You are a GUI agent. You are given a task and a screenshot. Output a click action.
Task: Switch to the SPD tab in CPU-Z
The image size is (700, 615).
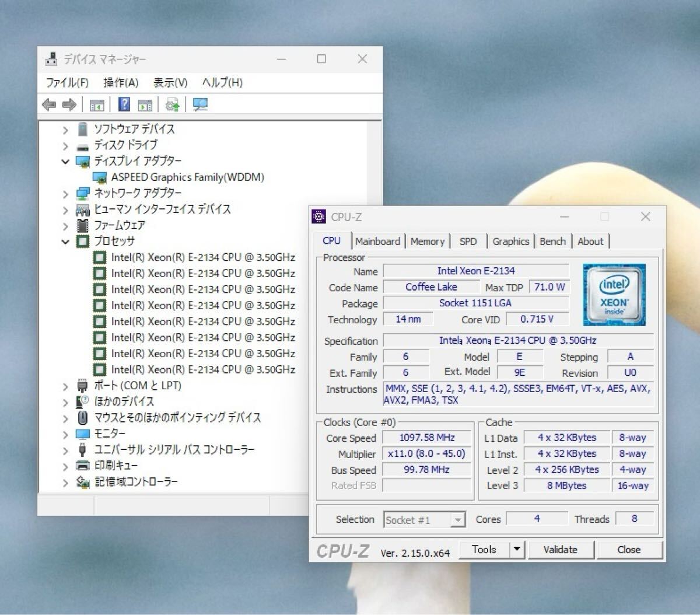(468, 242)
